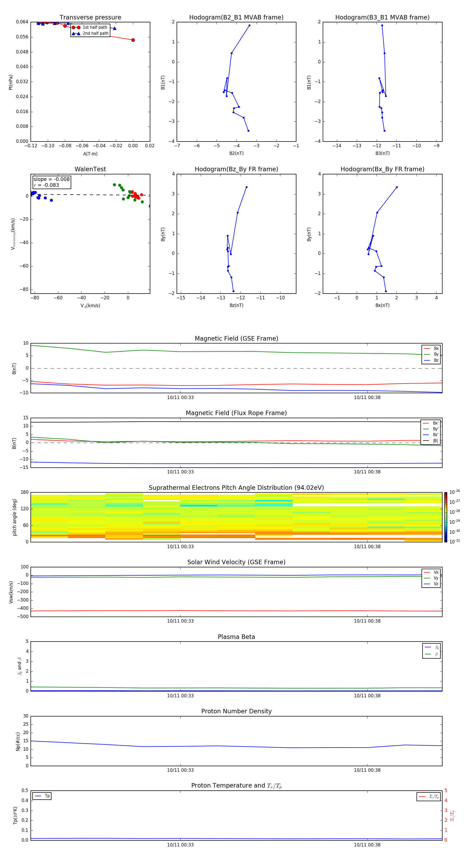
Task: Click the |B| legend entry in flux rope plot
Action: tap(431, 441)
